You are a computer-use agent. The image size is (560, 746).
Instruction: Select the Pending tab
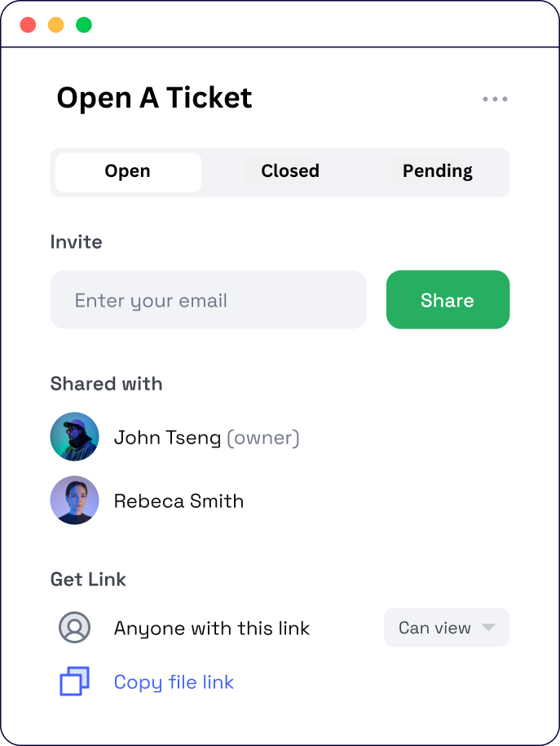click(437, 171)
